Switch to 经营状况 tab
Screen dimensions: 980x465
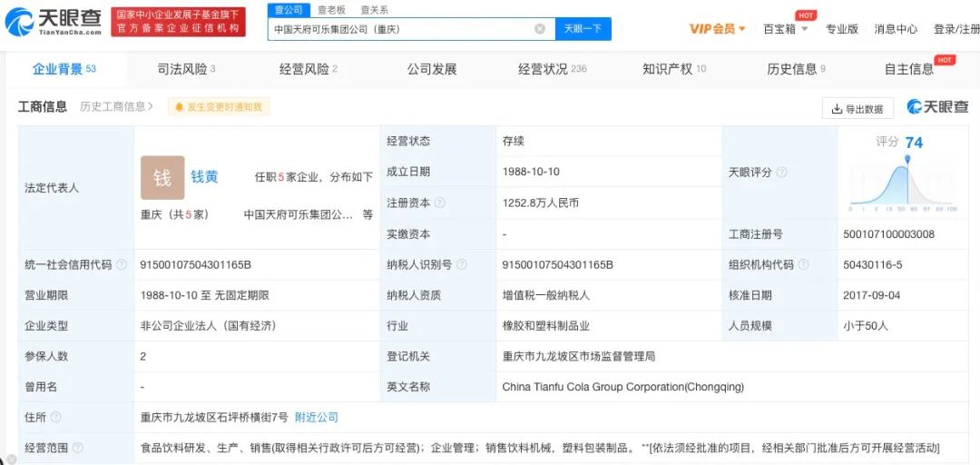pos(553,69)
